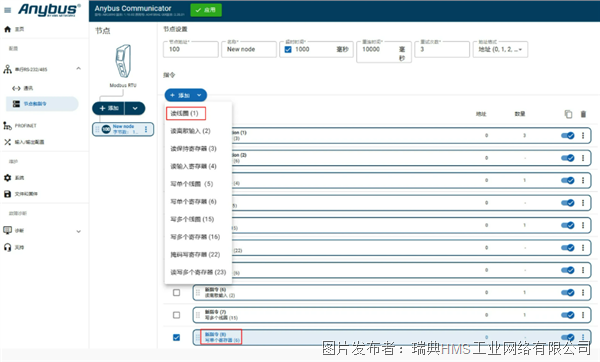The height and width of the screenshot is (362, 600).
Task: Choose 写单个线圈 (5) from the add menu
Action: click(x=198, y=184)
